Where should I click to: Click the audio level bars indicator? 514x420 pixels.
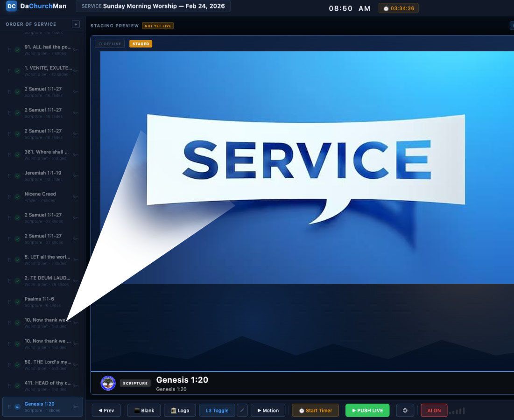(x=458, y=411)
